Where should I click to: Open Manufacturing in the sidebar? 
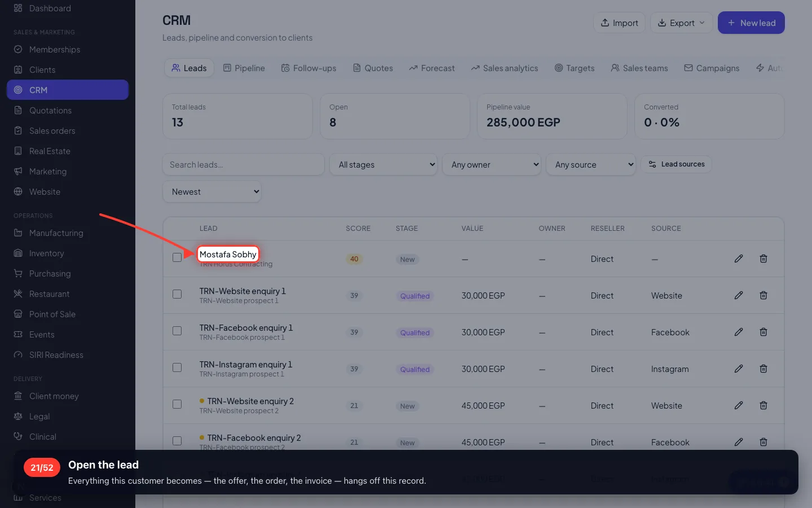(x=68, y=233)
